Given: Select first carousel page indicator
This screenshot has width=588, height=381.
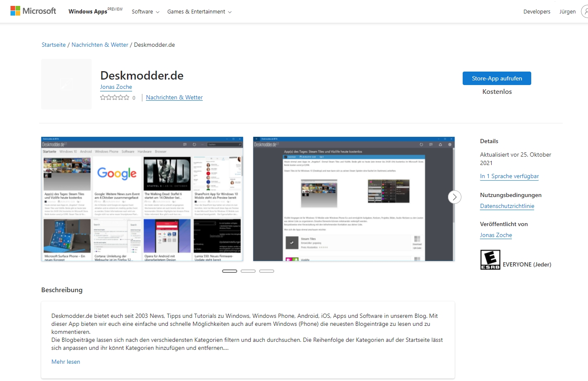Looking at the screenshot, I should click(230, 271).
